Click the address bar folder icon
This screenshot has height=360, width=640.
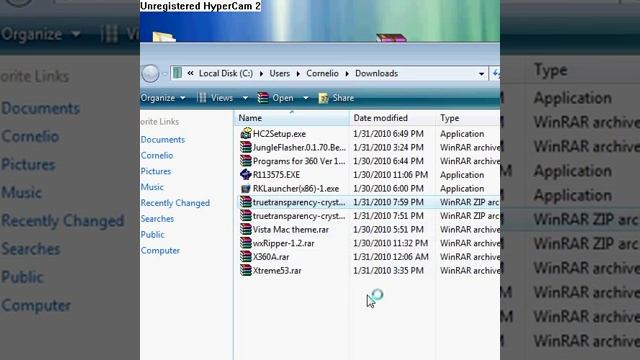point(177,73)
